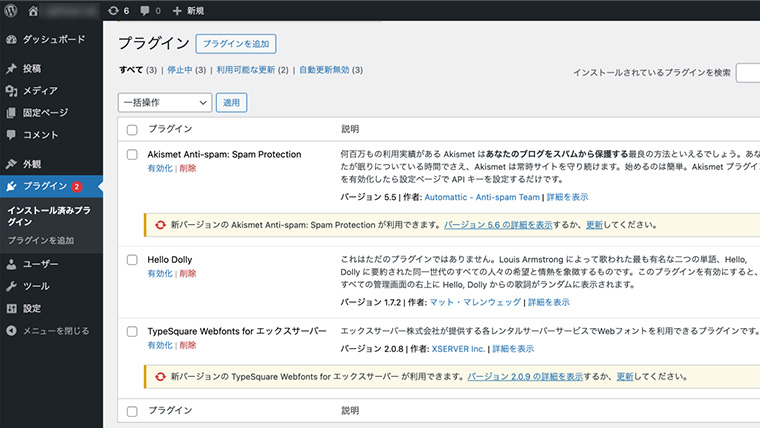This screenshot has width=760, height=428.
Task: Click the plus 新規 admin bar item
Action: click(x=189, y=11)
